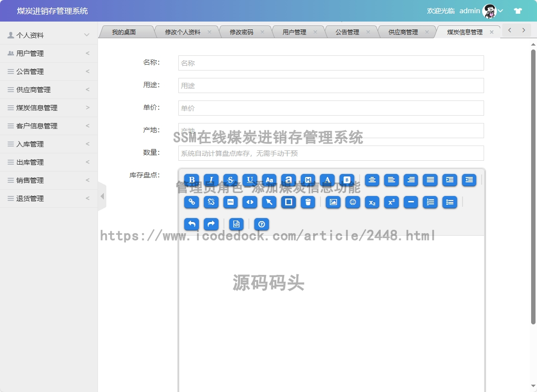Switch to the 用户管理 tab

[x=294, y=32]
